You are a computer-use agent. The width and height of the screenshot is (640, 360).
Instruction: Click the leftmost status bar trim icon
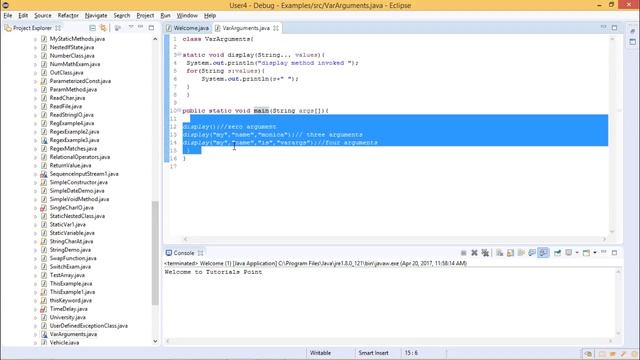(x=588, y=354)
